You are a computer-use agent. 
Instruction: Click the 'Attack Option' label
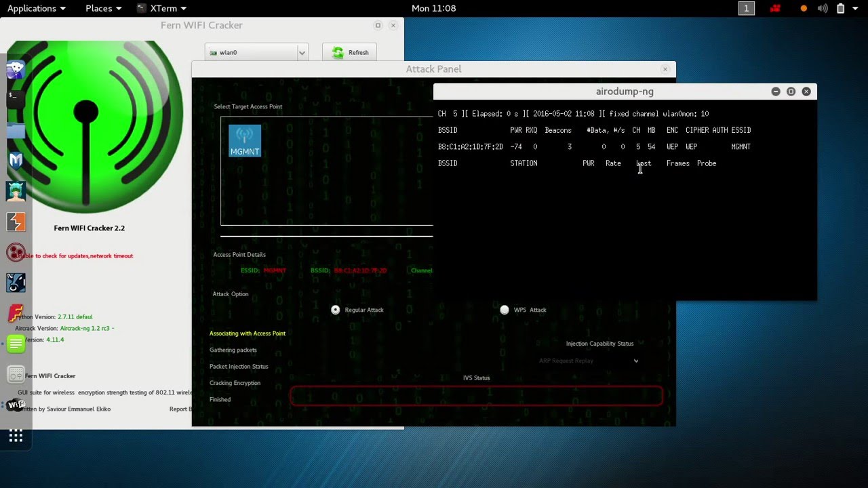coord(231,294)
